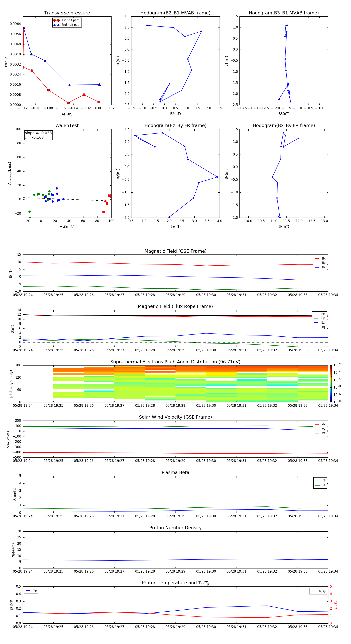The width and height of the screenshot is (351, 644).
Task: Click the 'V_remaining(km/s)' y-axis label
Action: tap(10, 173)
